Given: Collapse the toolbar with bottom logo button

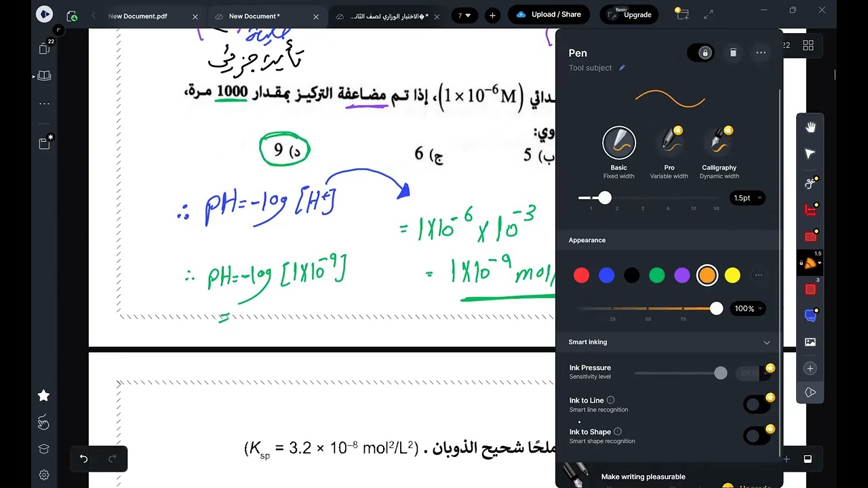Looking at the screenshot, I should click(810, 392).
